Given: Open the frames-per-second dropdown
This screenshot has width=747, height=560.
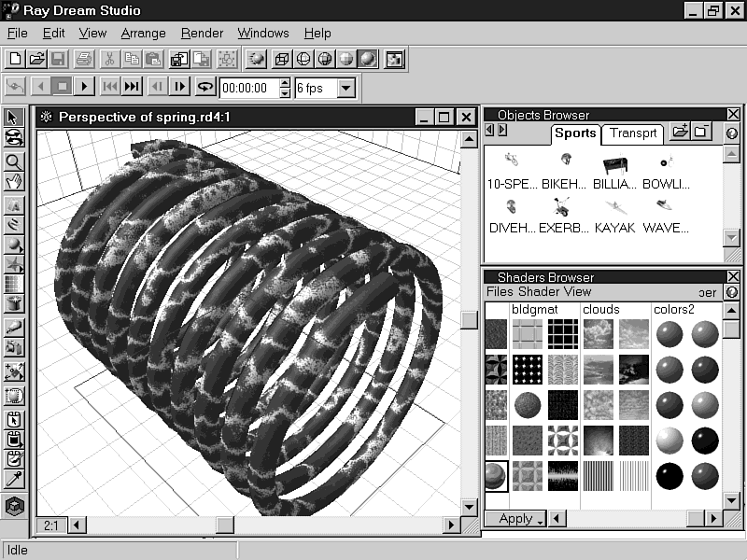Looking at the screenshot, I should pos(345,89).
